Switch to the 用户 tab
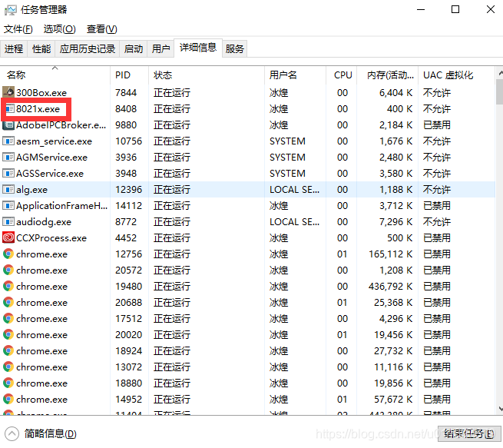Image resolution: width=503 pixels, height=448 pixels. coord(160,48)
